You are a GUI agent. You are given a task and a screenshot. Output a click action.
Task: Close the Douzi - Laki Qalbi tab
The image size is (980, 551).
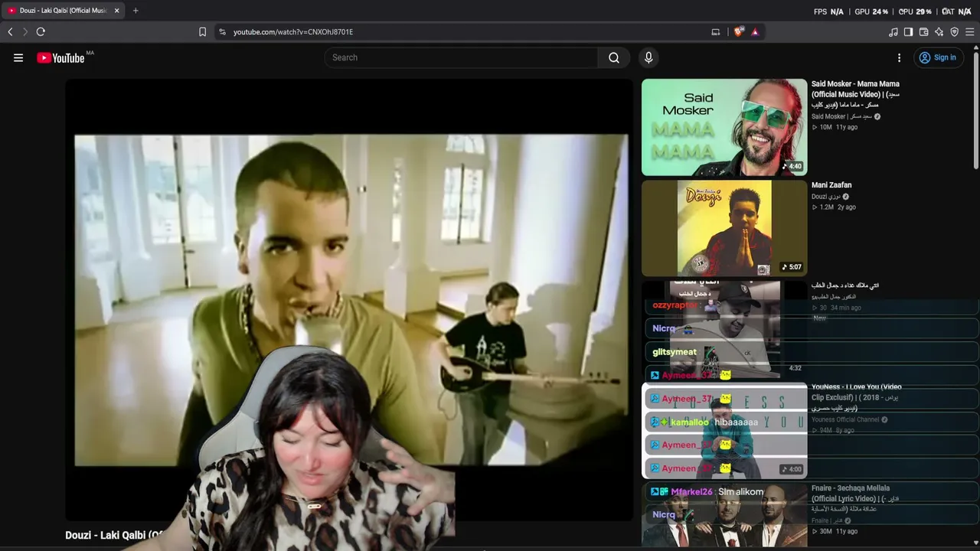coord(116,11)
